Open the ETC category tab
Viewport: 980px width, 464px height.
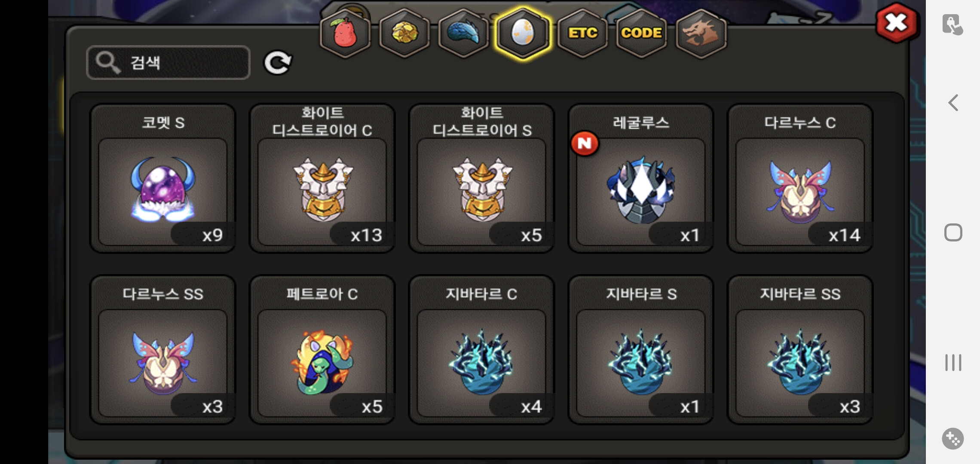click(x=582, y=34)
